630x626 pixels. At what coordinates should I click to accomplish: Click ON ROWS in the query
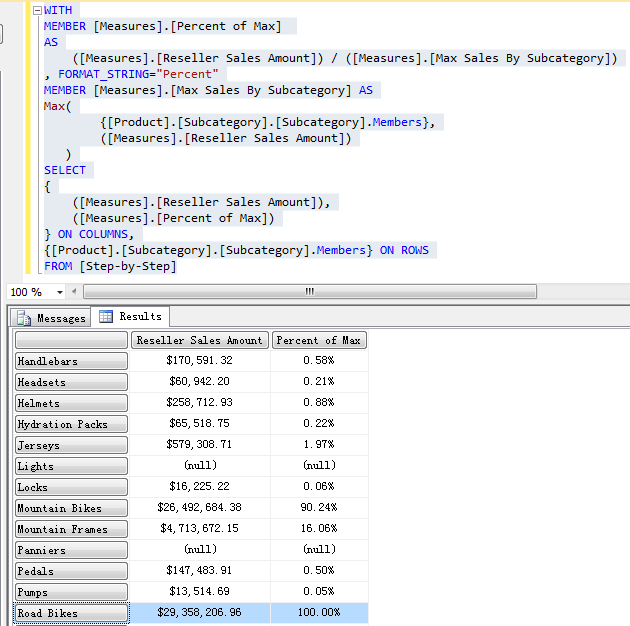coord(404,250)
